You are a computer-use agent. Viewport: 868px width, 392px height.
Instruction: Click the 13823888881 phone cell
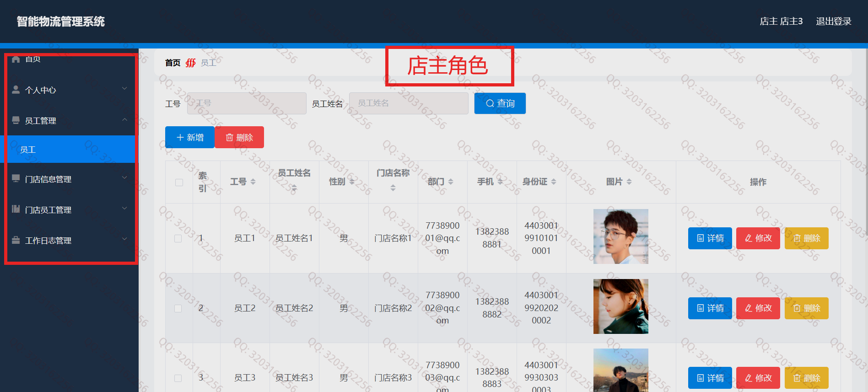pos(492,238)
